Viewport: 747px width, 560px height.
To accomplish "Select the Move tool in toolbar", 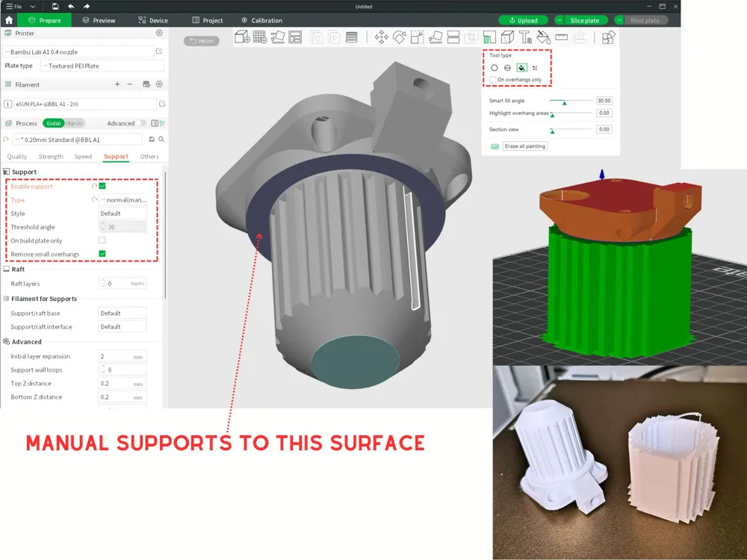I will point(381,37).
